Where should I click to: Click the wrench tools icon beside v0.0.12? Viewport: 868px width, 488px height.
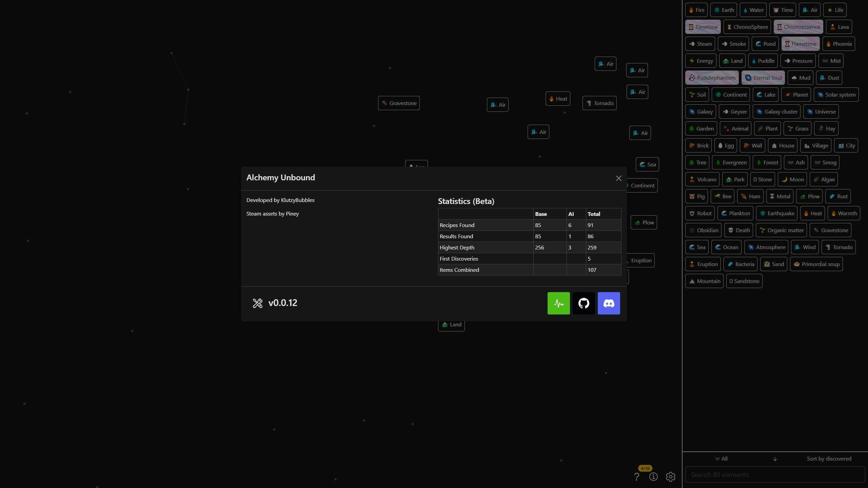click(257, 303)
